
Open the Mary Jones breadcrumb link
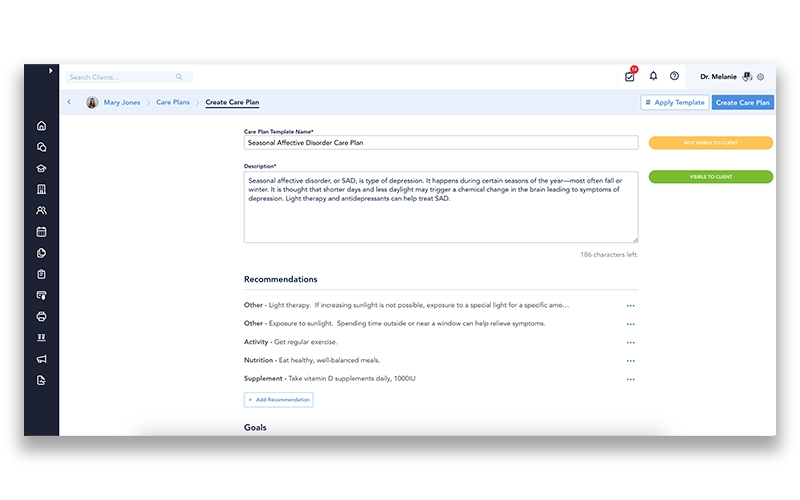(x=122, y=103)
